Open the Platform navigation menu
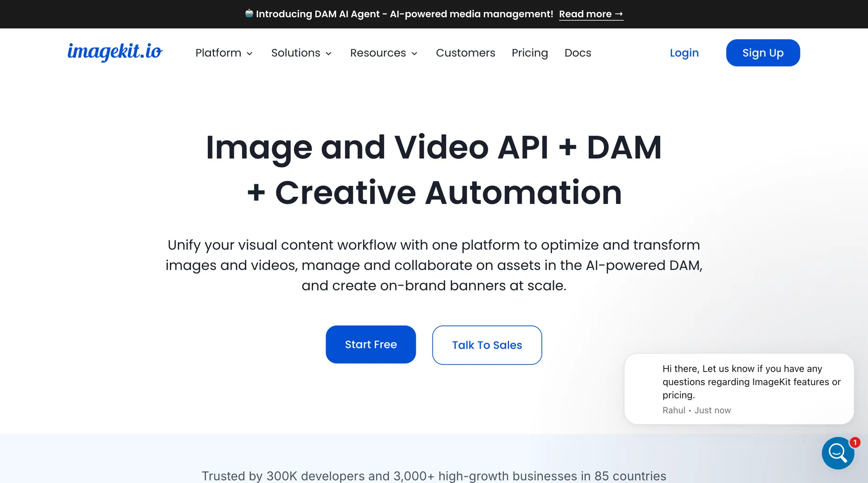Screen dimensions: 868x483 (224, 53)
